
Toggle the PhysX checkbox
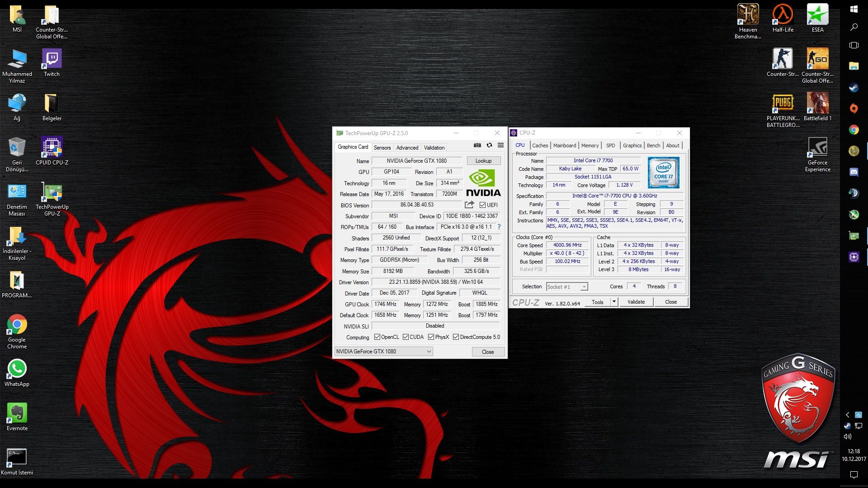431,337
